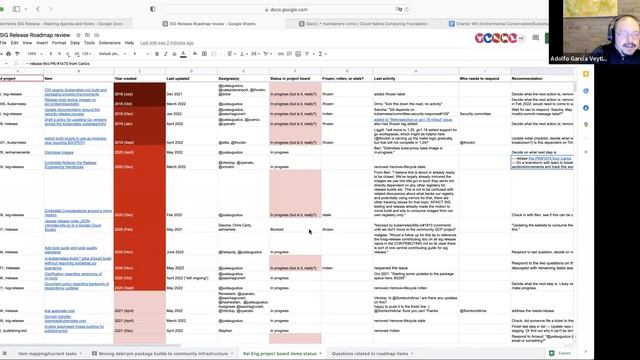The image size is (640, 360).
Task: Activate the Paint format tool
Action: pos(17,54)
